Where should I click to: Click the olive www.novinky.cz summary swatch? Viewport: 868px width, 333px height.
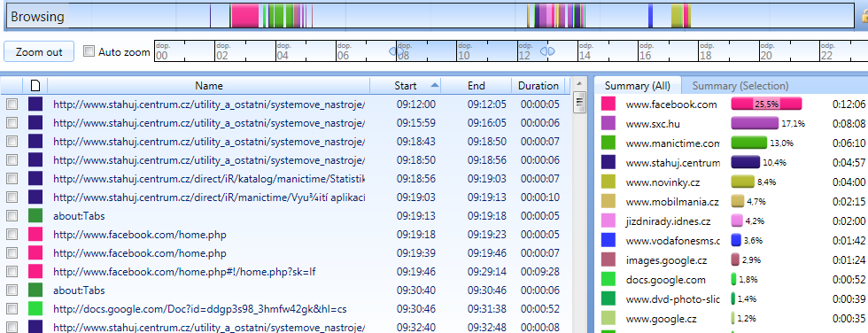coord(608,182)
